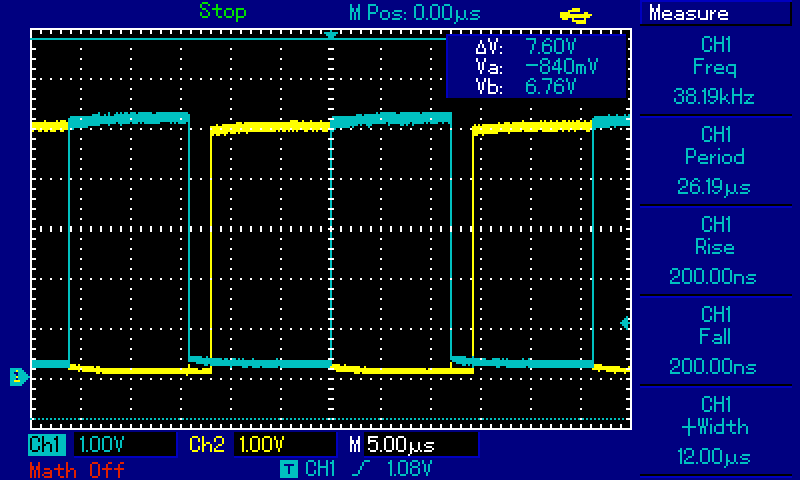Select the CH1 Freq measurement

715,70
